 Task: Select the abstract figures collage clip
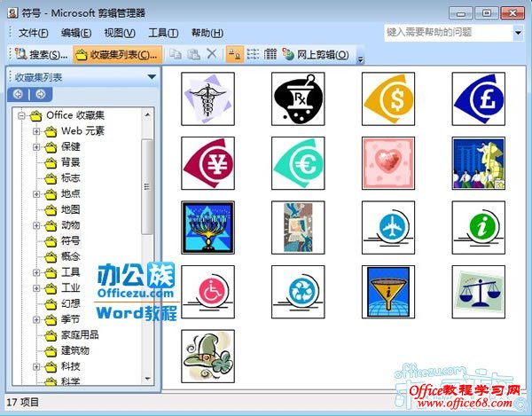298,227
